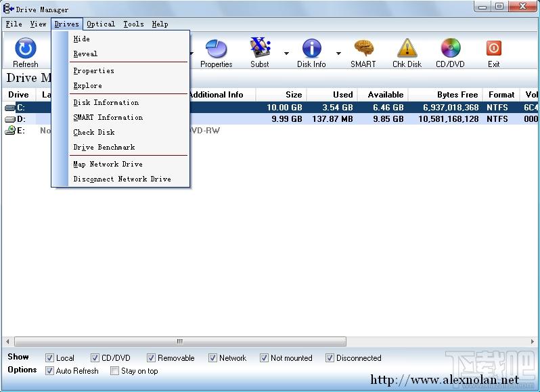The width and height of the screenshot is (540, 392).
Task: Click the horizontal scrollbar thumb
Action: (x=180, y=341)
